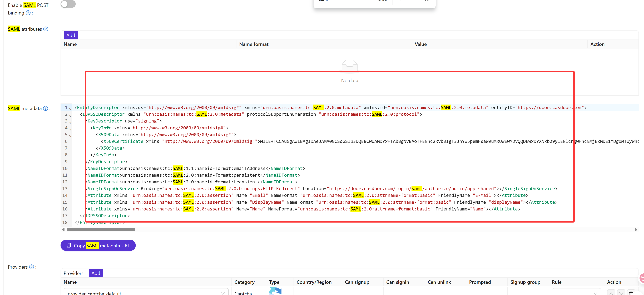Click line 13 SingleSignOnService in metadata editor
This screenshot has width=644, height=295.
point(321,189)
